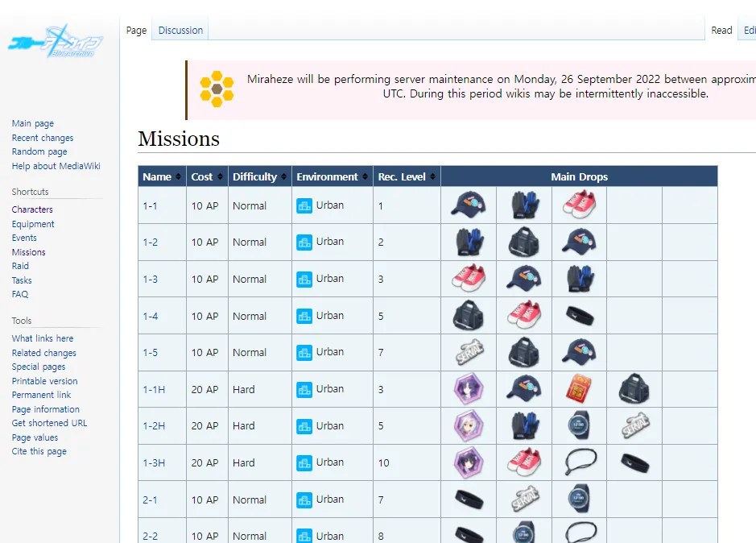Viewport: 756px width, 543px height.
Task: Click the red sneakers icon in row 1-1
Action: (579, 205)
